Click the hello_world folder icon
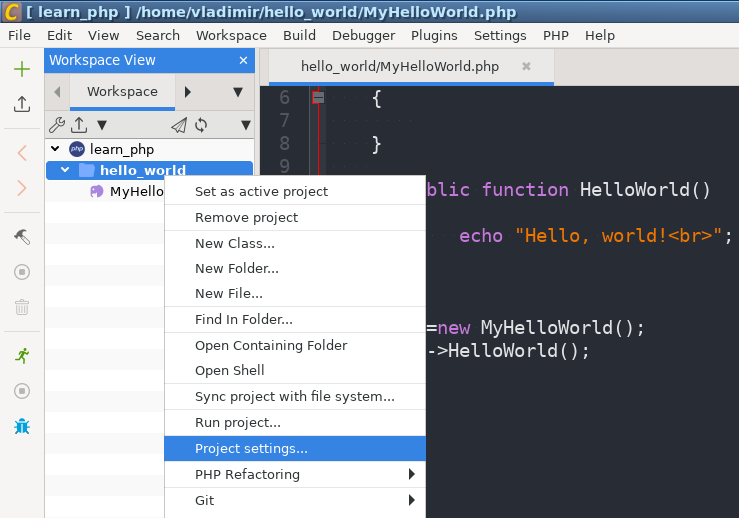Screen dimensions: 739x518 tap(87, 170)
